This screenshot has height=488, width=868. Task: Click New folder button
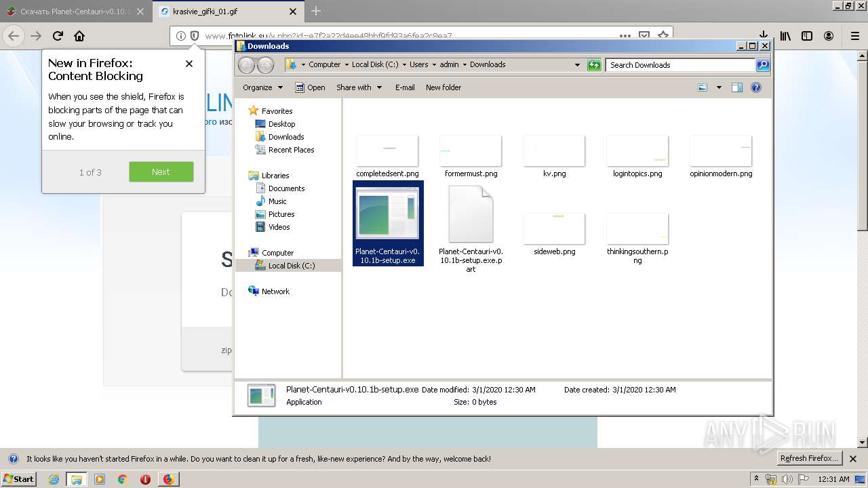point(443,87)
